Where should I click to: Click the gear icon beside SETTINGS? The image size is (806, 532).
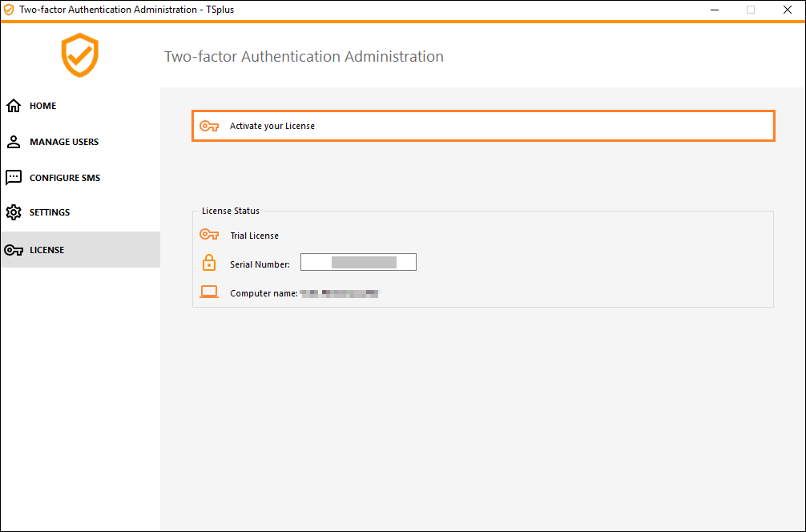click(13, 212)
